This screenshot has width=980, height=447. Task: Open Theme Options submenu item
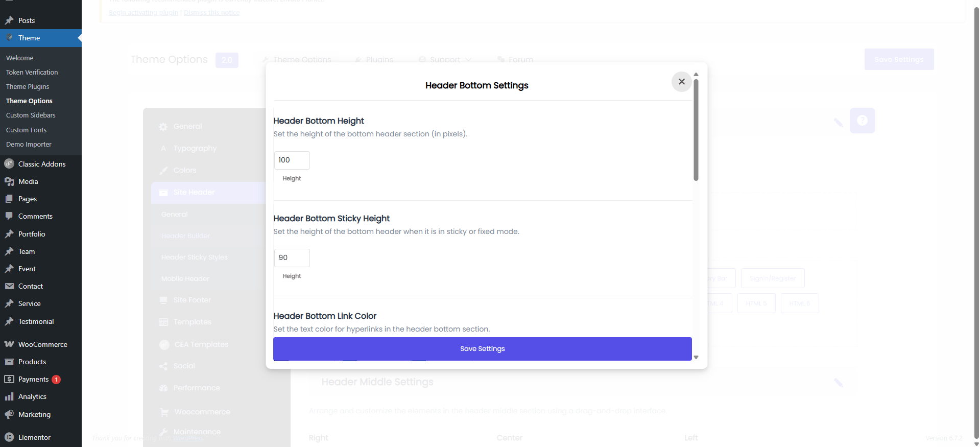pyautogui.click(x=29, y=101)
